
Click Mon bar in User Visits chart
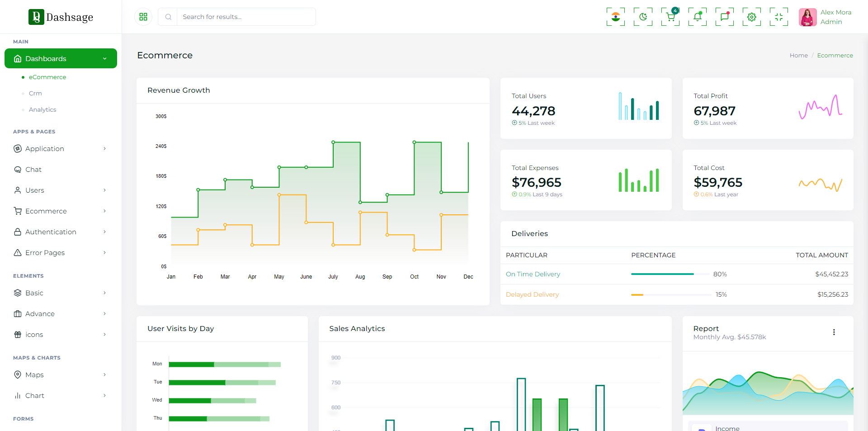(x=225, y=364)
